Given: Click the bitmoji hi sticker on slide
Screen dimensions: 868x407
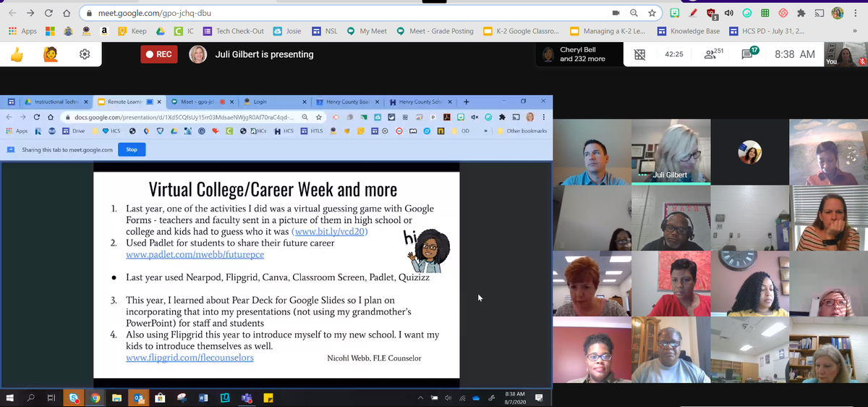Looking at the screenshot, I should tap(425, 251).
